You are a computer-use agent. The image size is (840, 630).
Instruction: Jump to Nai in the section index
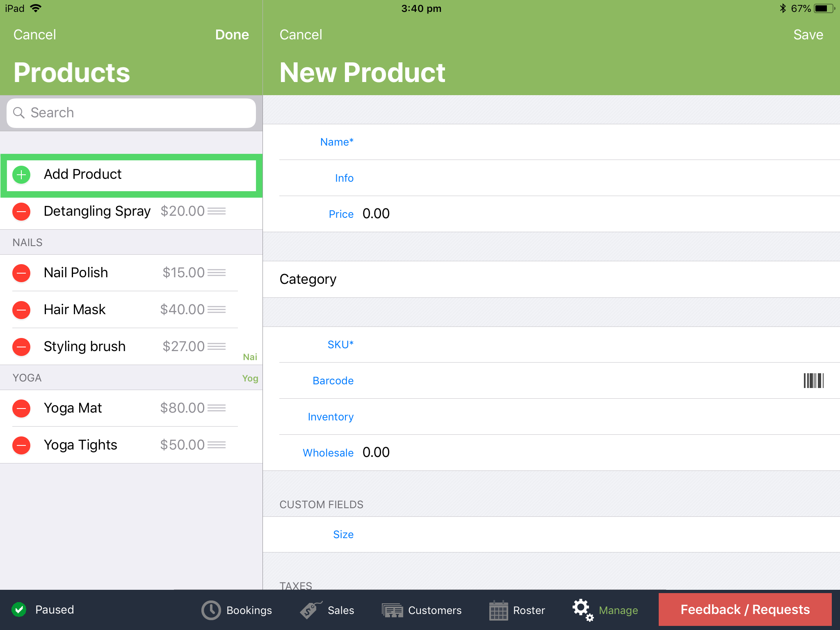click(250, 357)
